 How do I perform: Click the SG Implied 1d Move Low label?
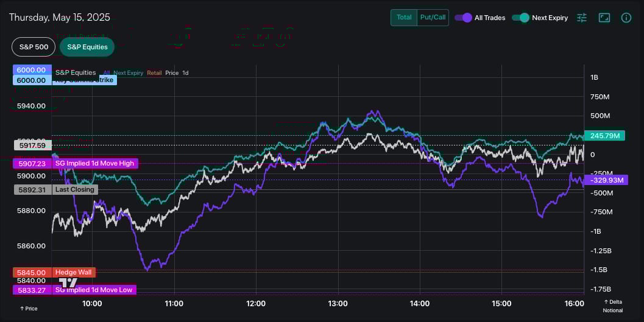pyautogui.click(x=94, y=290)
